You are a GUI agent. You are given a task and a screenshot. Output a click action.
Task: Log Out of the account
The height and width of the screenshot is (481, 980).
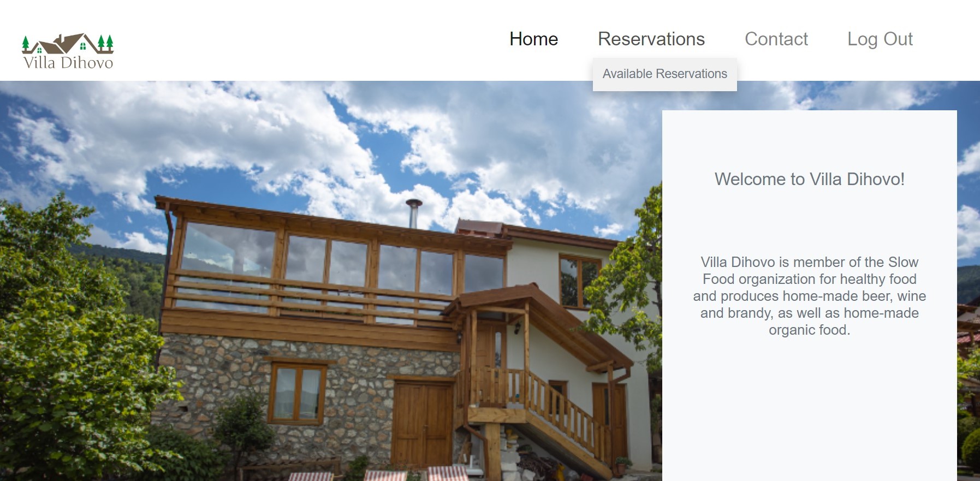pos(880,39)
